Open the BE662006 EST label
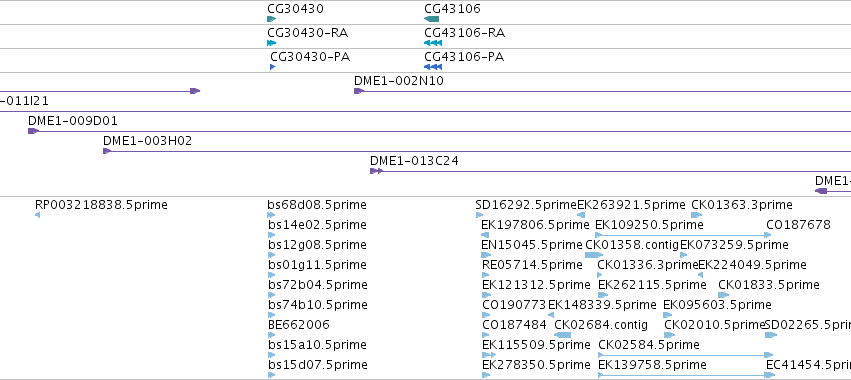 point(299,325)
